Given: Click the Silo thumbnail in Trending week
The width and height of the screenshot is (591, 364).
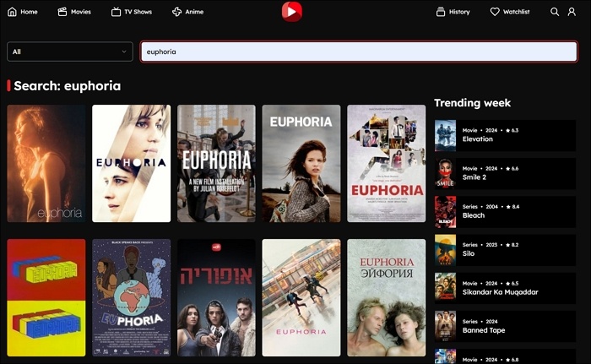Looking at the screenshot, I should pos(445,250).
